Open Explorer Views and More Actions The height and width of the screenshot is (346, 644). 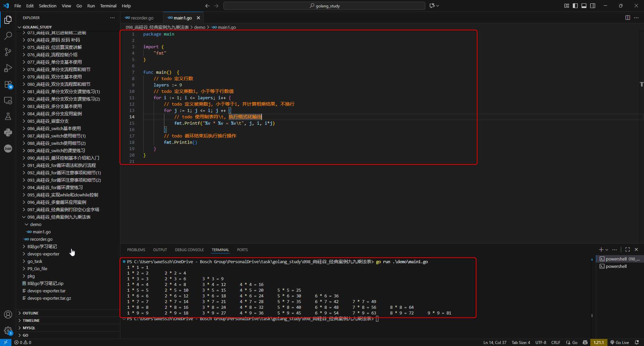point(112,18)
